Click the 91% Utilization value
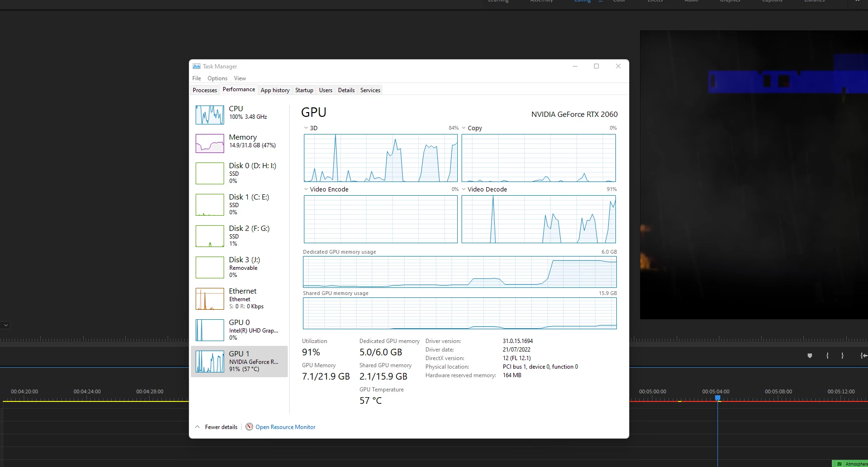 (311, 353)
